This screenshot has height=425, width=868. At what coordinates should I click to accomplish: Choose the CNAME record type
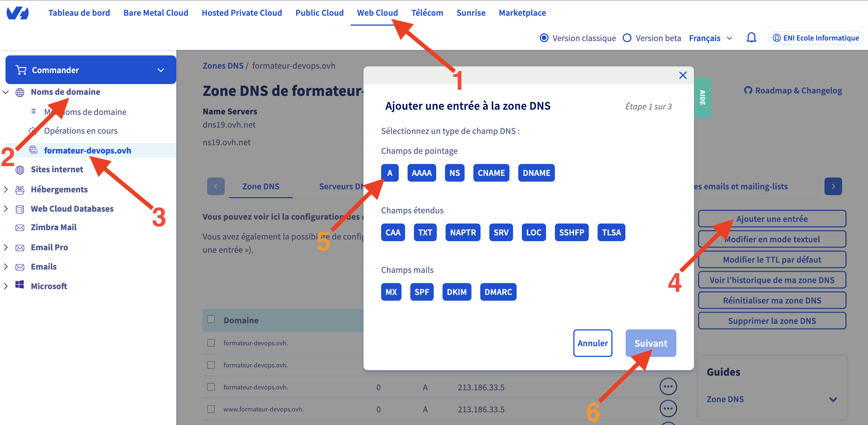(x=491, y=173)
